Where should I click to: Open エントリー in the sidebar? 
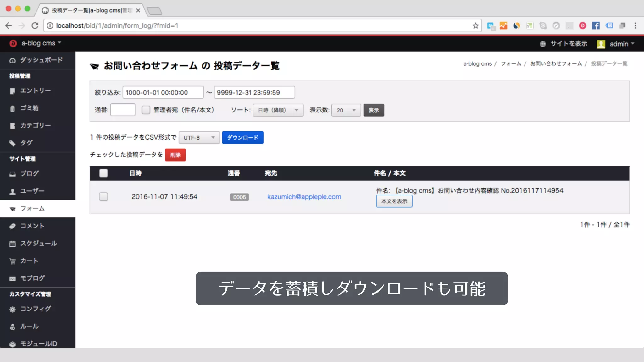click(38, 91)
